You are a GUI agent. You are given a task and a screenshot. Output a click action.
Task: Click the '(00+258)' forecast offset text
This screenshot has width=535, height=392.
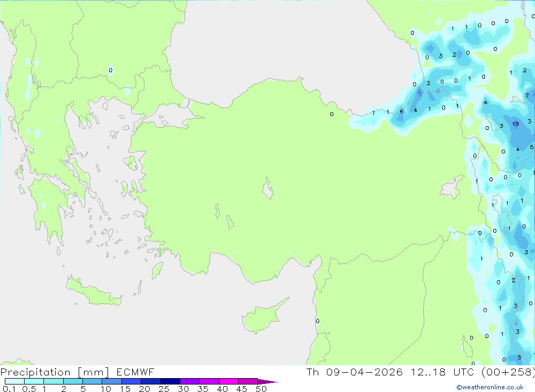coord(508,372)
